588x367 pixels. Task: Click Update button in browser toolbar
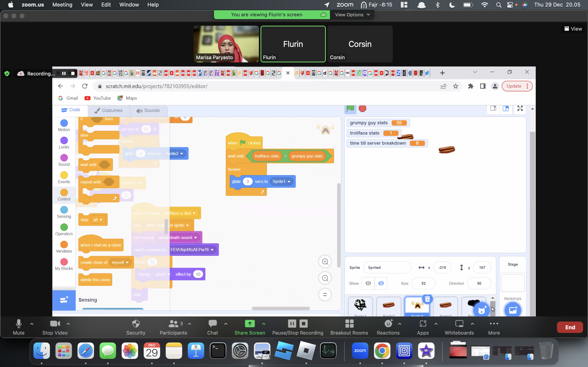click(513, 86)
